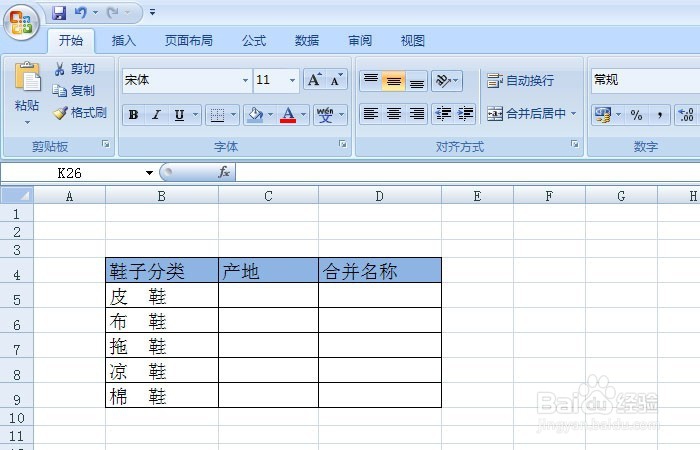Click the Office round button

click(21, 22)
